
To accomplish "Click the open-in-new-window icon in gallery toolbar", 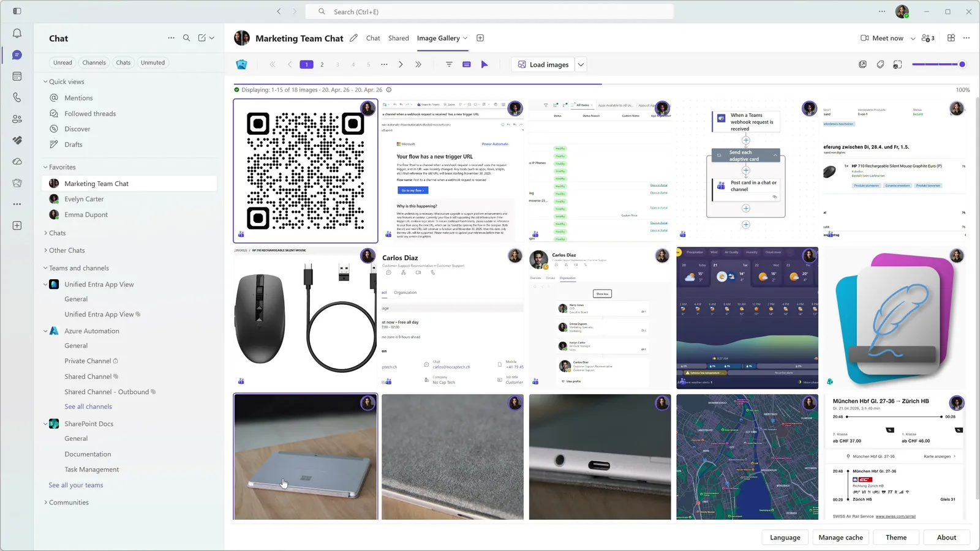I will [x=862, y=64].
